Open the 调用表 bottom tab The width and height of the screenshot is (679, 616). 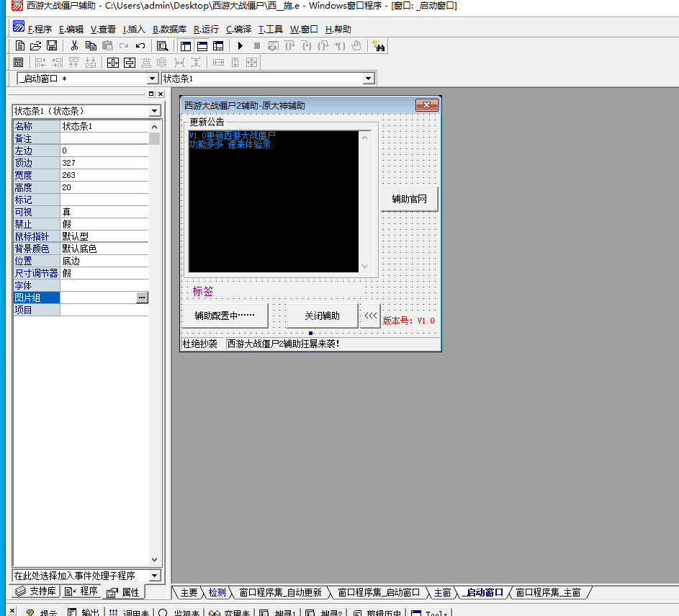point(129,612)
